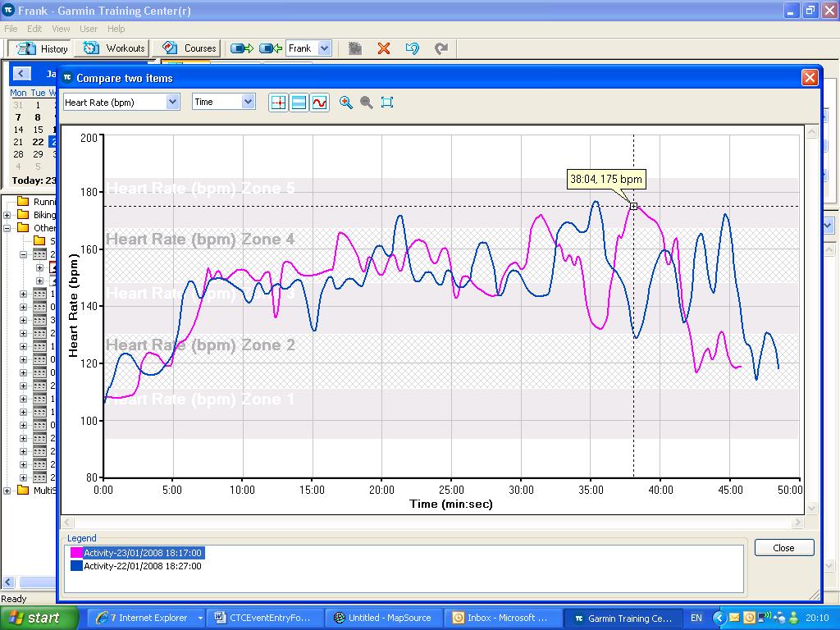Expand the Biking folder in tree

(7, 215)
